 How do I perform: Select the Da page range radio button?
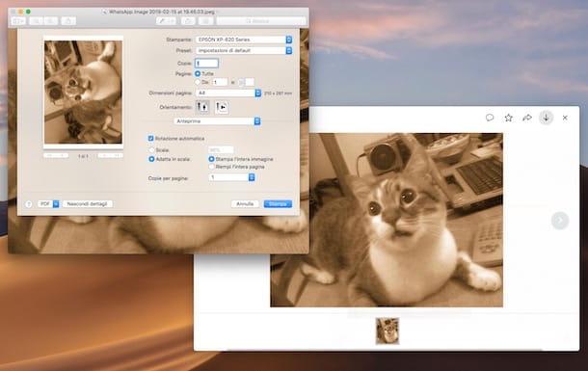click(x=198, y=82)
